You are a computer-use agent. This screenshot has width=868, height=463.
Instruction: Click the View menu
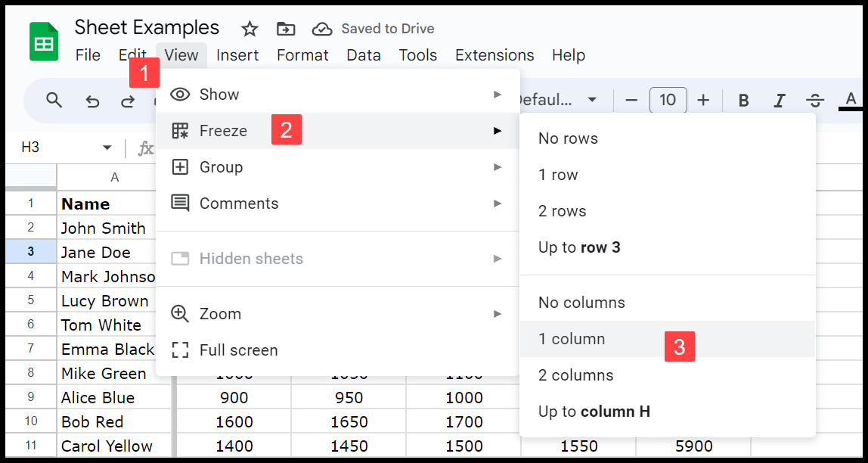tap(181, 55)
